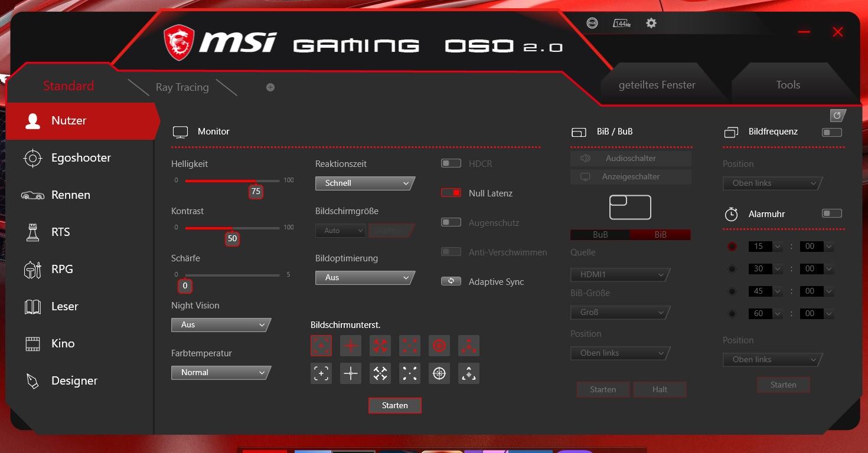Open the Alarmuhr Position dropdown
Screen dimensions: 868x453
(x=772, y=360)
